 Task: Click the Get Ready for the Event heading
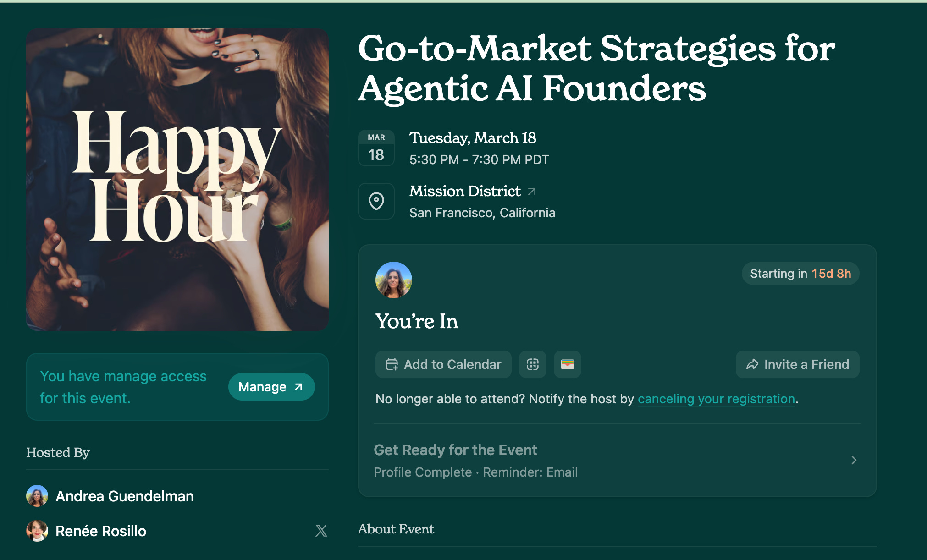[455, 450]
